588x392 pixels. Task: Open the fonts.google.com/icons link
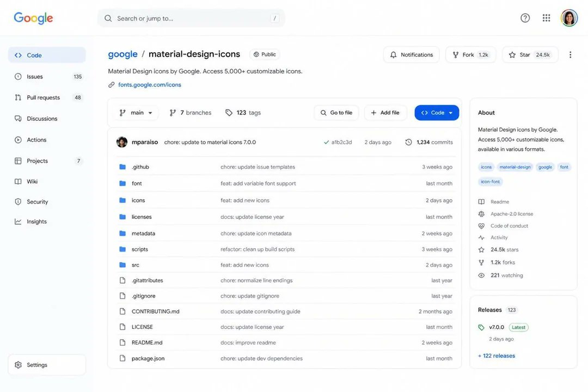150,85
